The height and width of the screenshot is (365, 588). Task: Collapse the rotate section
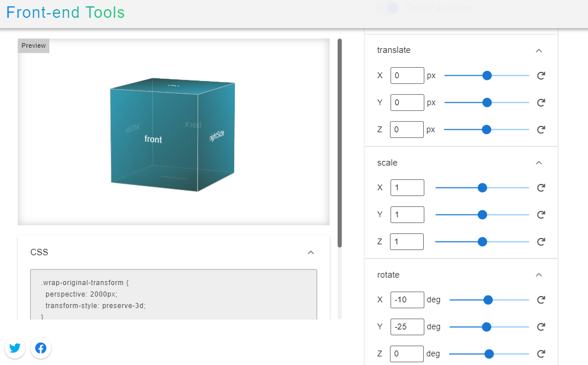539,275
